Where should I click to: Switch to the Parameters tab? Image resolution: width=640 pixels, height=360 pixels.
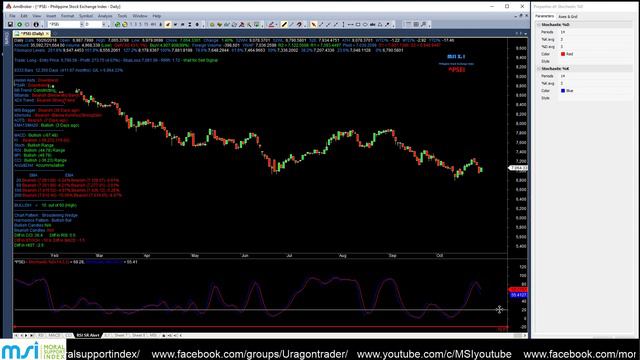[x=544, y=16]
